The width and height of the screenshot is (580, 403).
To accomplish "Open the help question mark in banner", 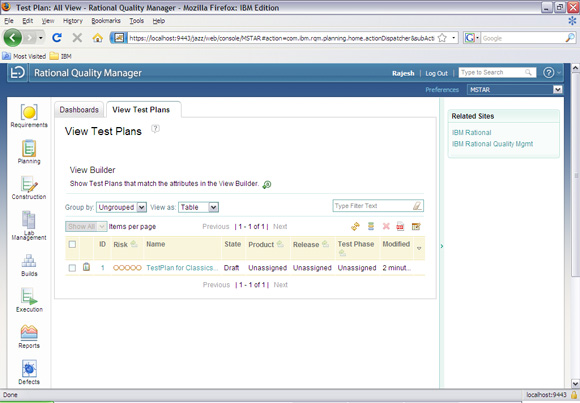I will coord(549,73).
